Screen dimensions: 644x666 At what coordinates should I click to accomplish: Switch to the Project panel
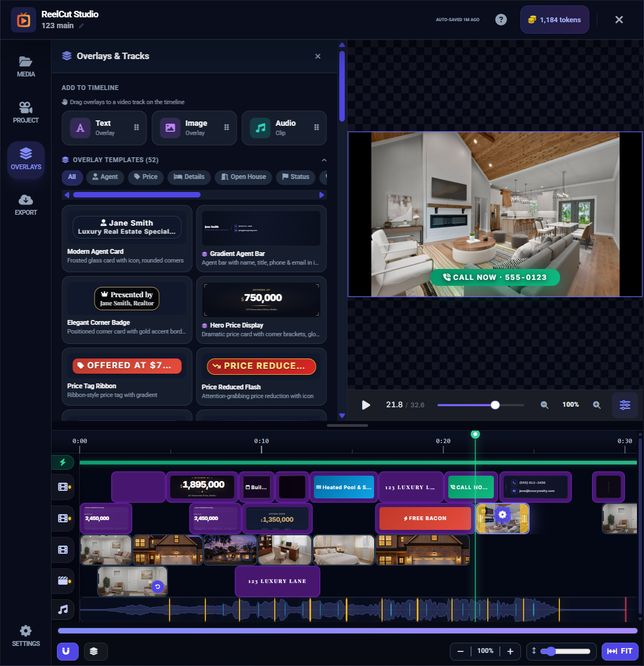pyautogui.click(x=25, y=112)
